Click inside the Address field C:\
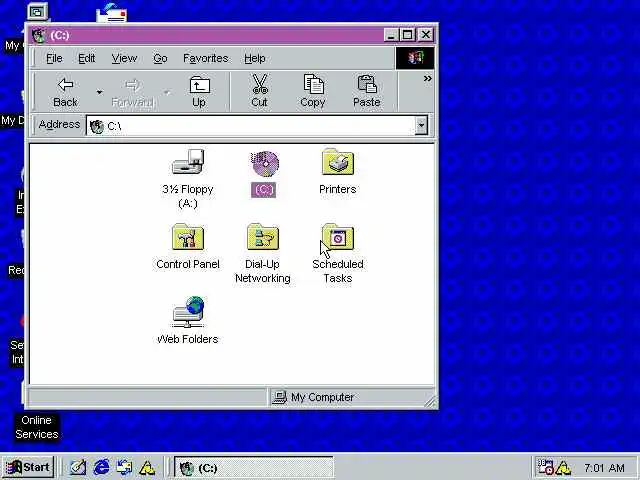640x480 pixels. [251, 126]
